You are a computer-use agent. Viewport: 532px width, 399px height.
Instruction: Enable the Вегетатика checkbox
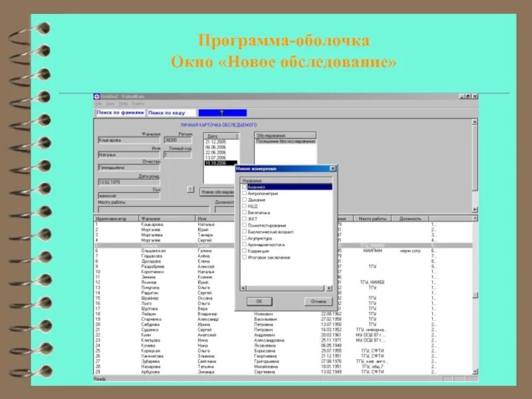point(244,212)
